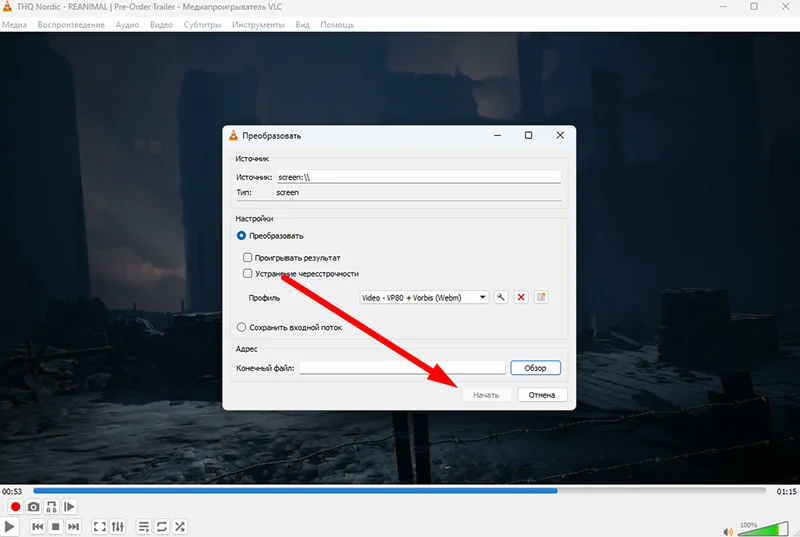Enable shuffle random playback

tap(180, 526)
